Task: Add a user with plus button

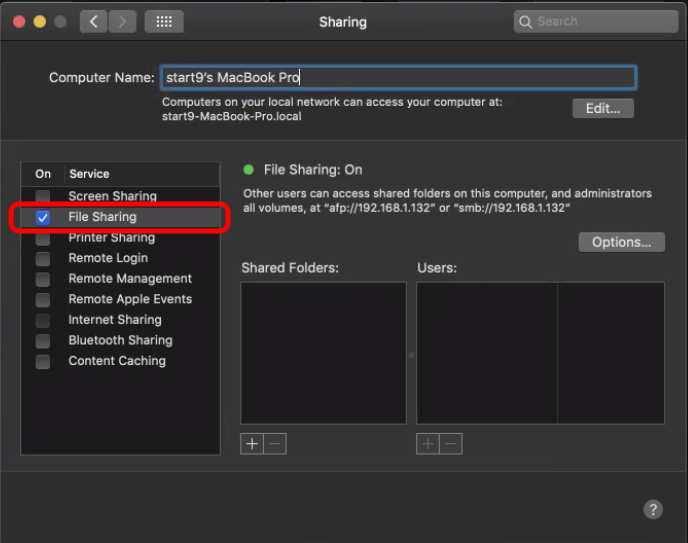Action: pos(428,444)
